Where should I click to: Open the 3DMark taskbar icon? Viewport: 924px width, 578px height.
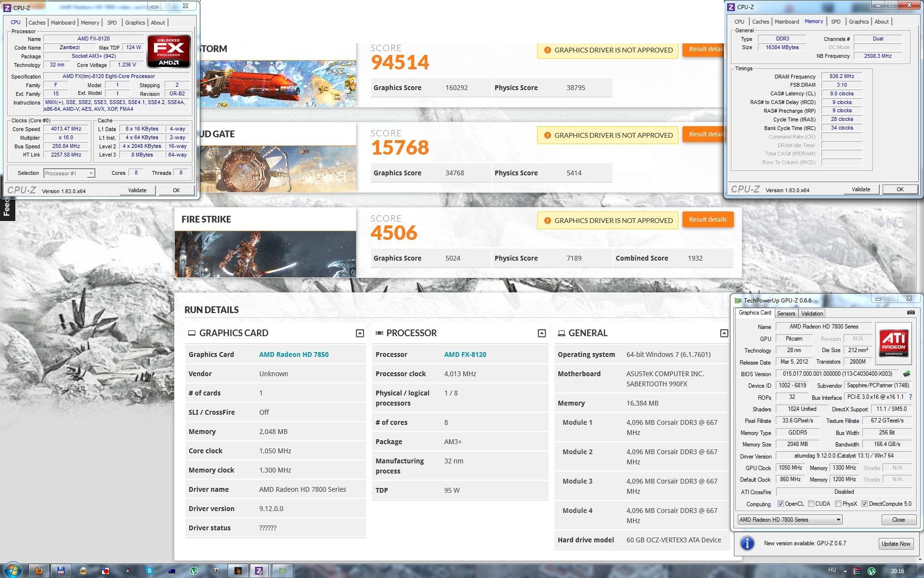point(238,571)
